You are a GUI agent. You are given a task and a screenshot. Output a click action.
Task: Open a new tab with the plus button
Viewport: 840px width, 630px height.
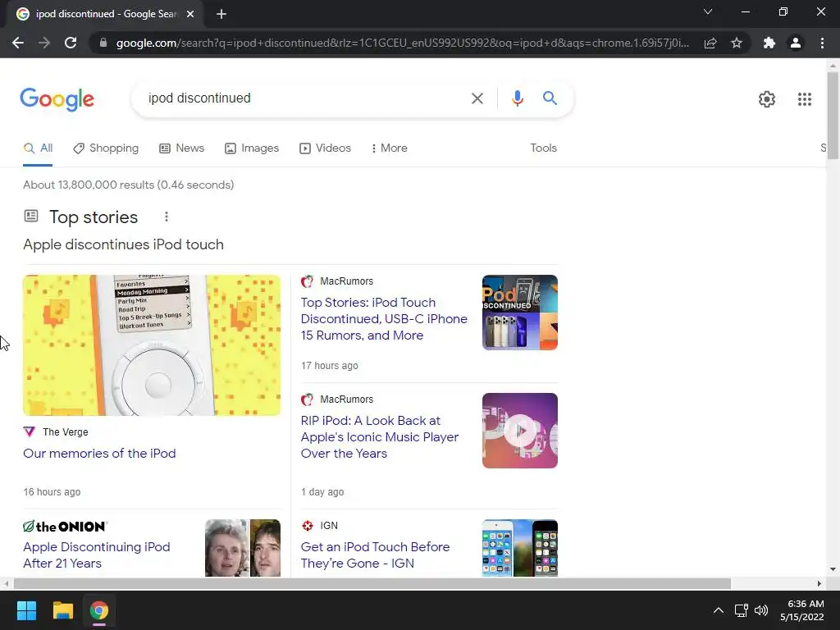[x=221, y=14]
